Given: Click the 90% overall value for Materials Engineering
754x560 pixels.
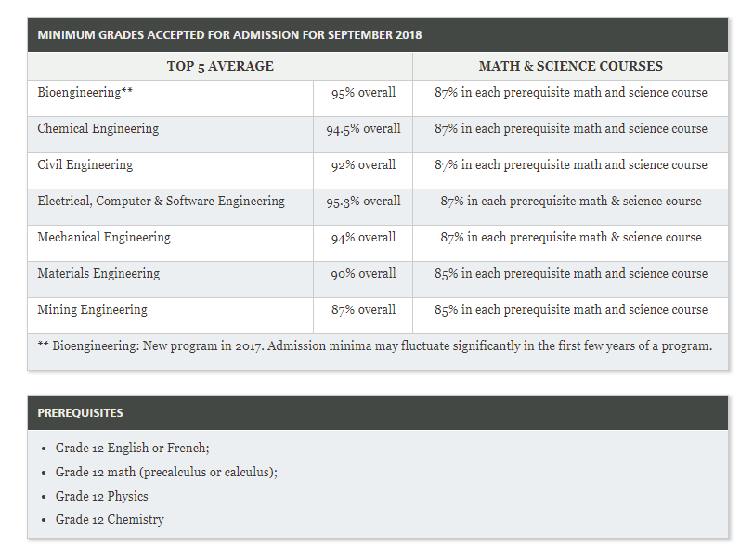Looking at the screenshot, I should click(x=363, y=274).
